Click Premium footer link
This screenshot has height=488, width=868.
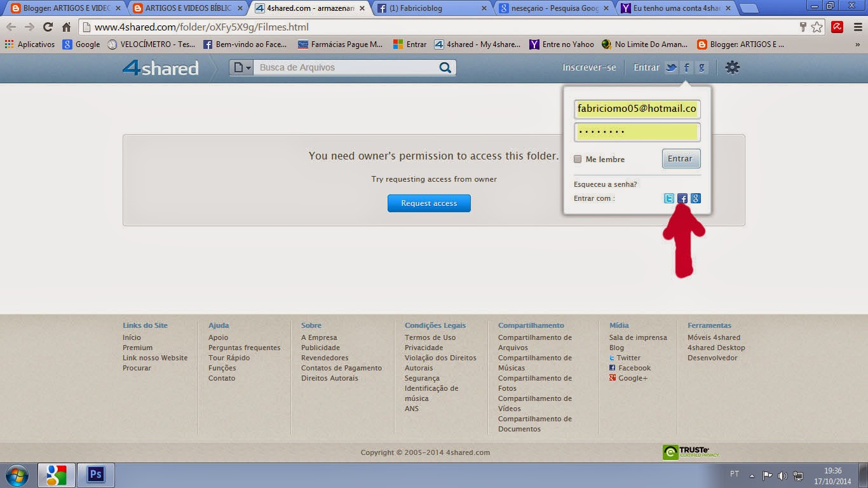coord(137,348)
